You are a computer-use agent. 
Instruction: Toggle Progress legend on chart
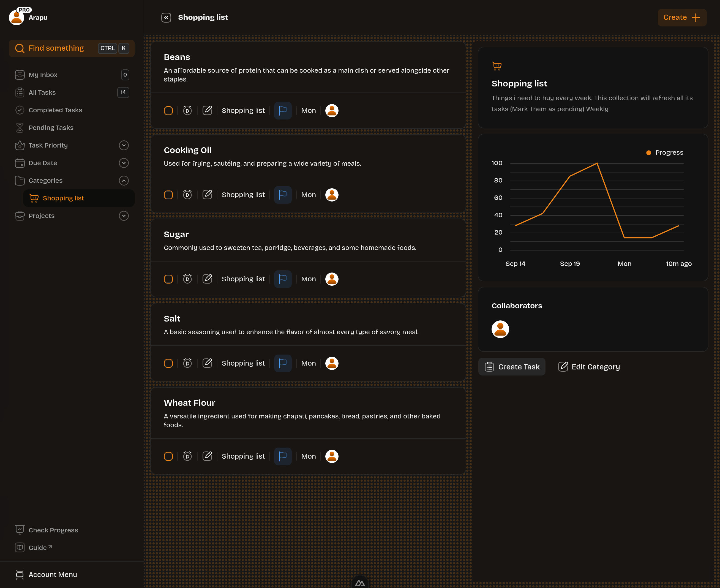(664, 153)
